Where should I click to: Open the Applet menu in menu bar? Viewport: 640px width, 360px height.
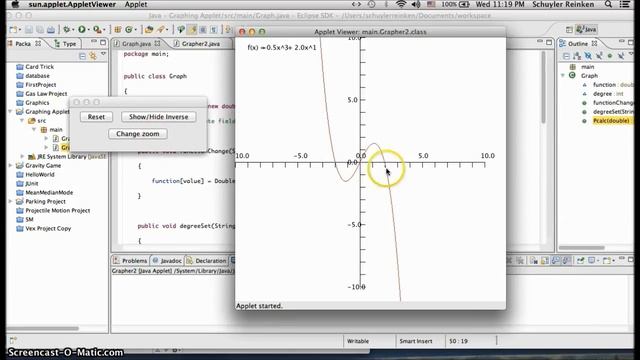[136, 4]
